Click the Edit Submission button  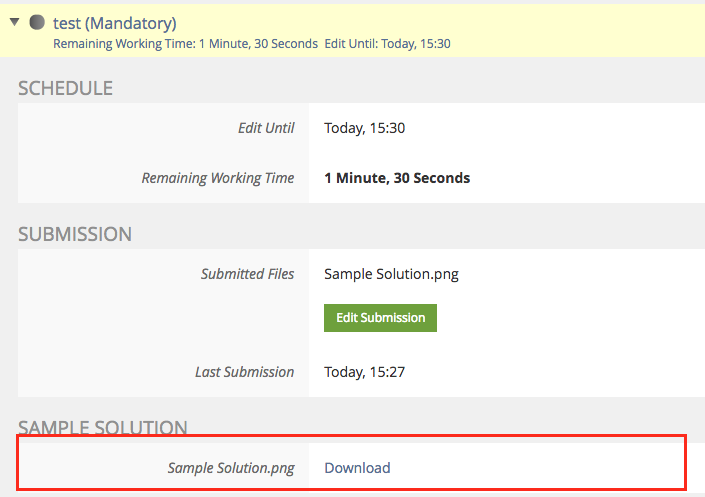coord(380,317)
